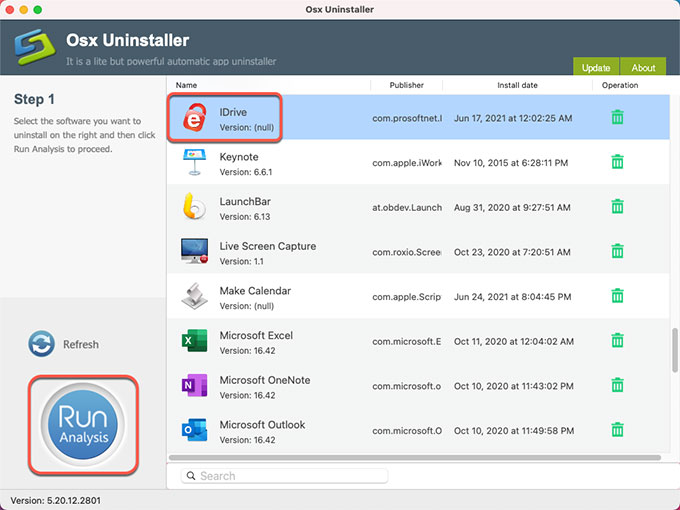Click publisher com.roxio.Scree cell
This screenshot has width=680, height=510.
coord(407,252)
